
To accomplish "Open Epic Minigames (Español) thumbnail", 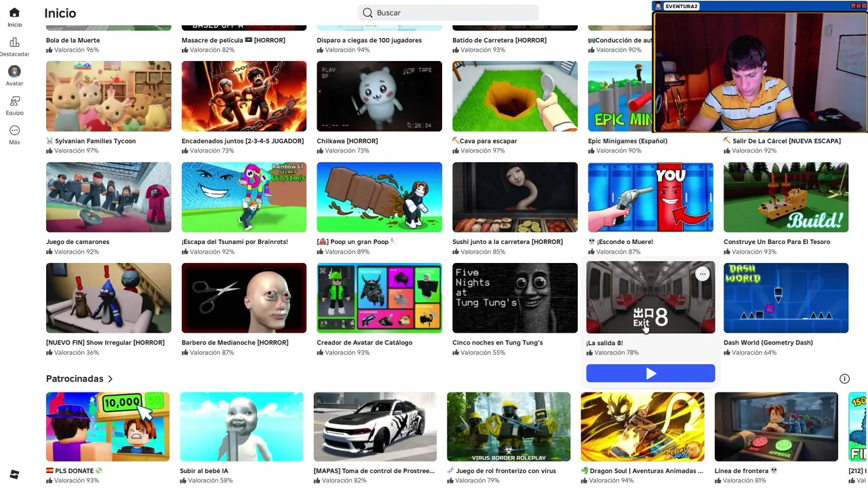I will [x=620, y=96].
